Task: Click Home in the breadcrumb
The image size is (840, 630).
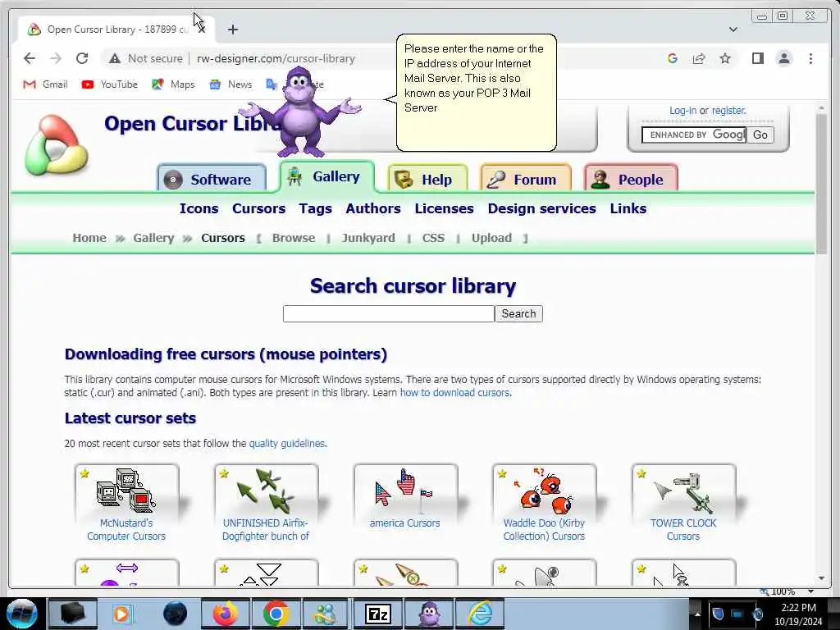Action: click(89, 238)
